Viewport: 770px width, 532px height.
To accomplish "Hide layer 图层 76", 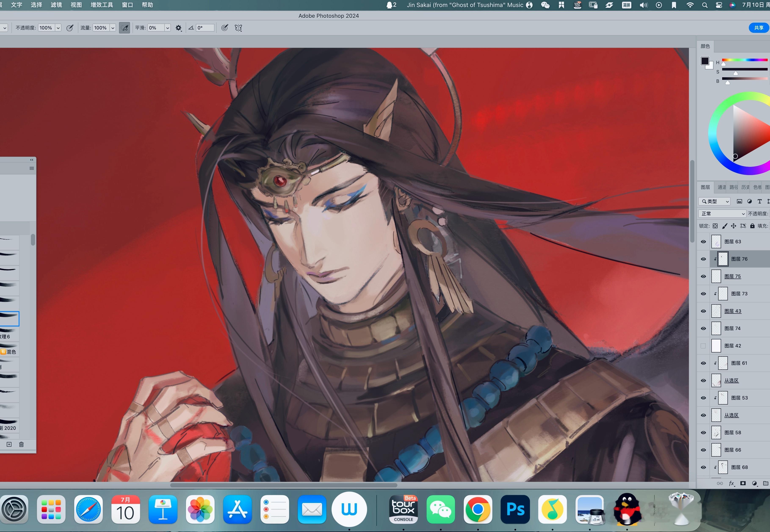I will pyautogui.click(x=703, y=259).
